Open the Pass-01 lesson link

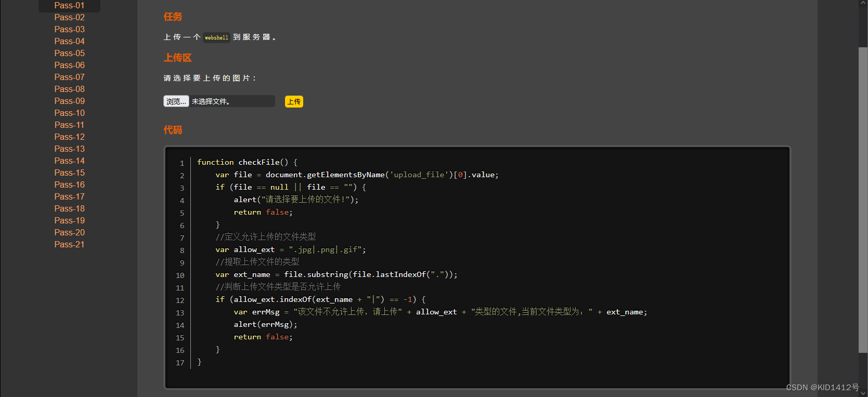coord(69,5)
